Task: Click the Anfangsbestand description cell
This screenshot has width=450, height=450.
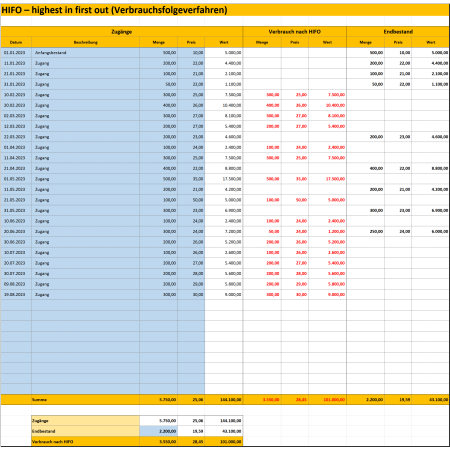Action: click(86, 53)
